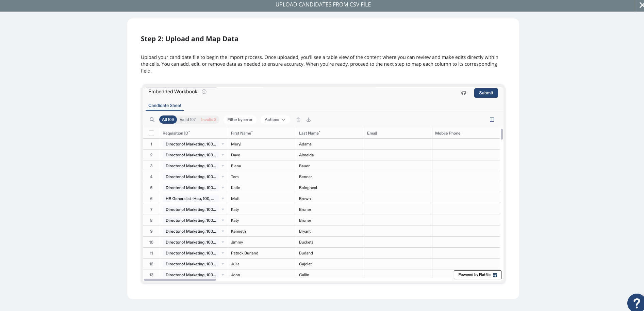Image resolution: width=644 pixels, height=311 pixels.
Task: Click the Filter by error button
Action: [x=240, y=120]
